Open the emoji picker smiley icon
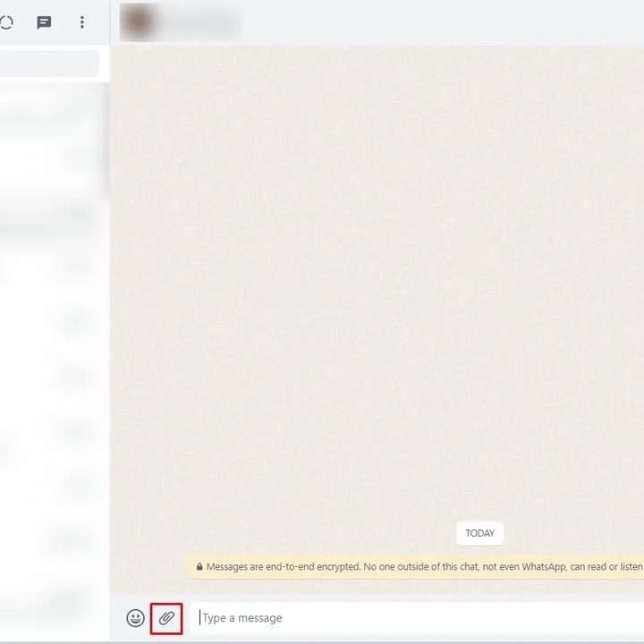This screenshot has height=644, width=644. [x=135, y=618]
